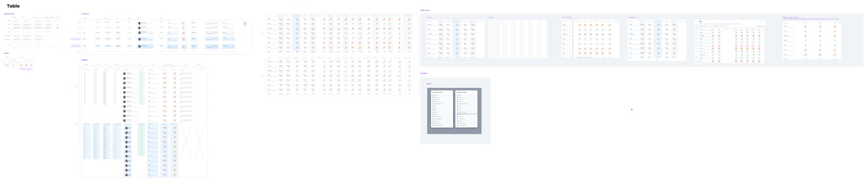Open the second dropdown in the first Header Rows row
This screenshot has height=182, width=868.
[x=26, y=21]
